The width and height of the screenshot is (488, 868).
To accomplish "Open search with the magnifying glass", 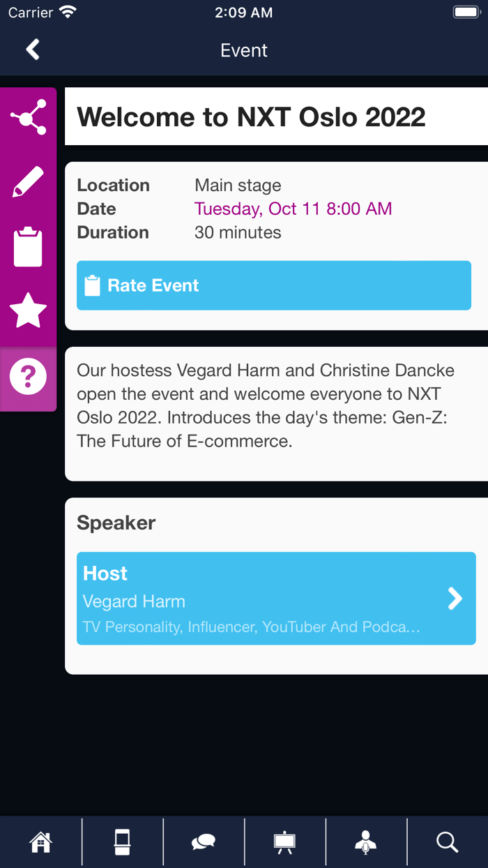I will [x=447, y=842].
